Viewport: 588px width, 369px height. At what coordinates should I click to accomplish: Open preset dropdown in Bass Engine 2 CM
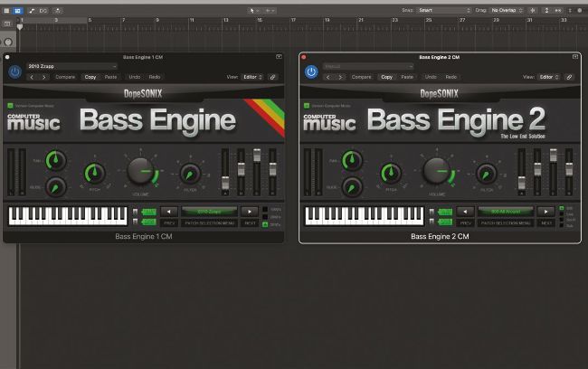[x=368, y=66]
